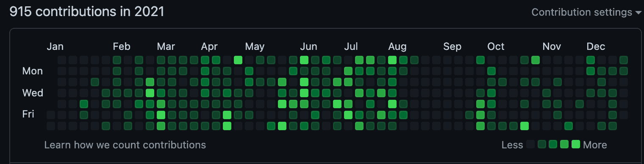Click the 'Oct' month label
The height and width of the screenshot is (164, 644).
pos(496,46)
